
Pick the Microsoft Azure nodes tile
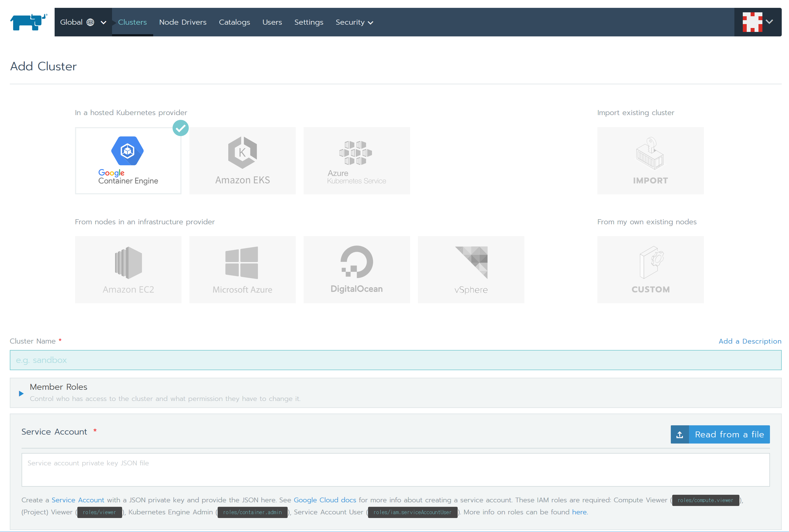(x=242, y=269)
